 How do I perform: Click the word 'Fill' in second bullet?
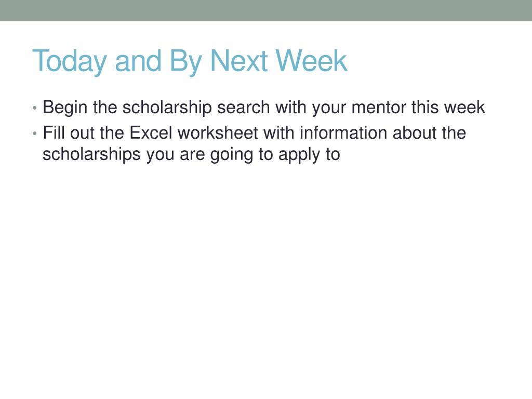click(x=54, y=132)
